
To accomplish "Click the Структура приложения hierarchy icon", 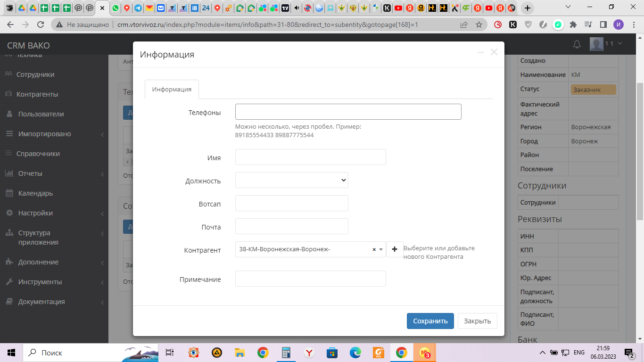I will pyautogui.click(x=9, y=233).
